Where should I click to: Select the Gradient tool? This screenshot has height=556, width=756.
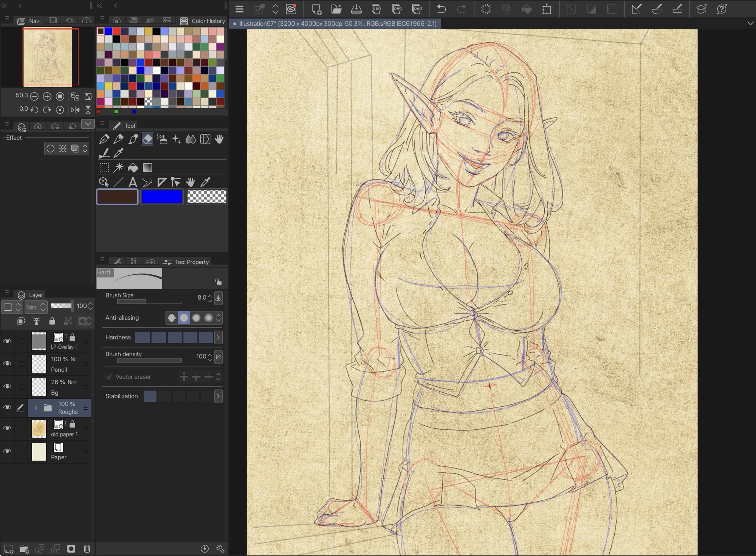click(147, 167)
